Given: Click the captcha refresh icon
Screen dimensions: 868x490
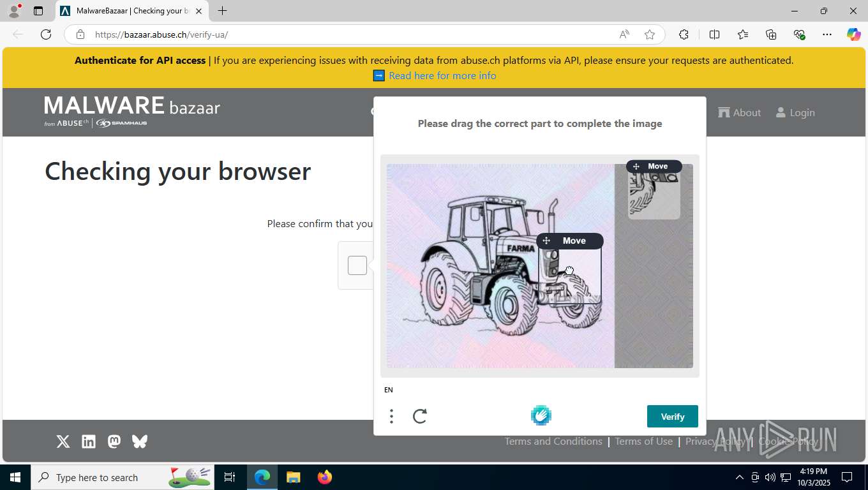Looking at the screenshot, I should (420, 417).
